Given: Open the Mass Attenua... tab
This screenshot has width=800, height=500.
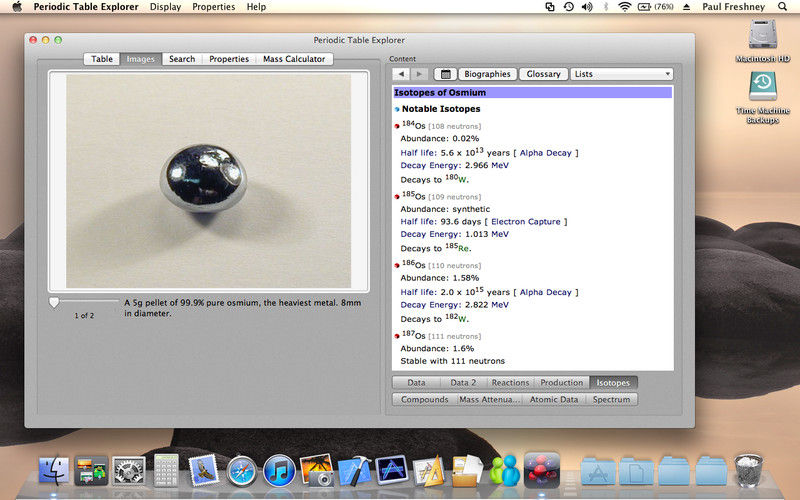Looking at the screenshot, I should click(x=489, y=399).
